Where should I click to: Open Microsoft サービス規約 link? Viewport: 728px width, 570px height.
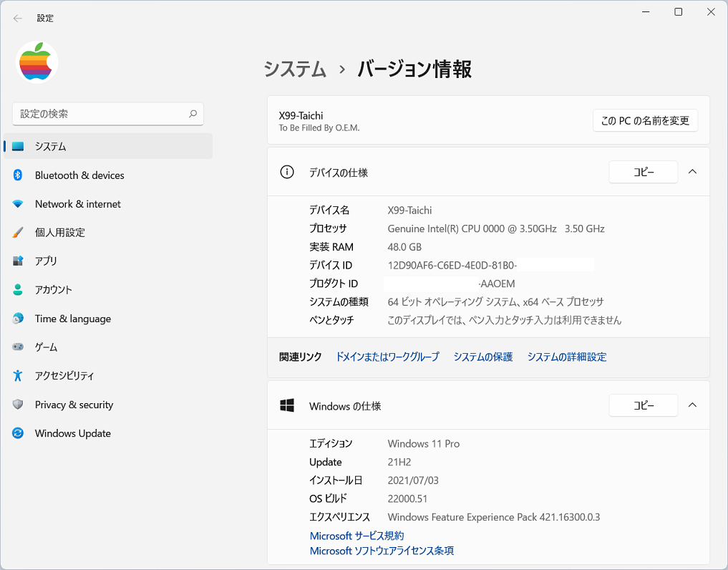click(x=356, y=536)
